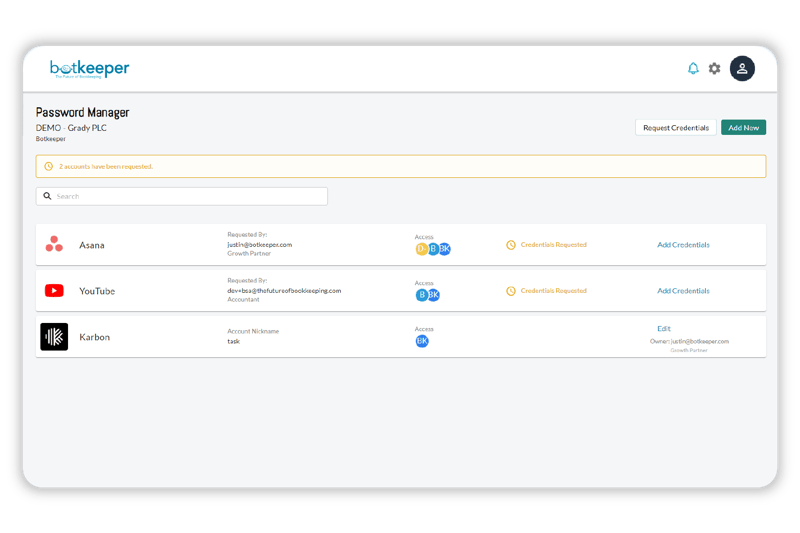Open the user profile avatar

point(742,68)
